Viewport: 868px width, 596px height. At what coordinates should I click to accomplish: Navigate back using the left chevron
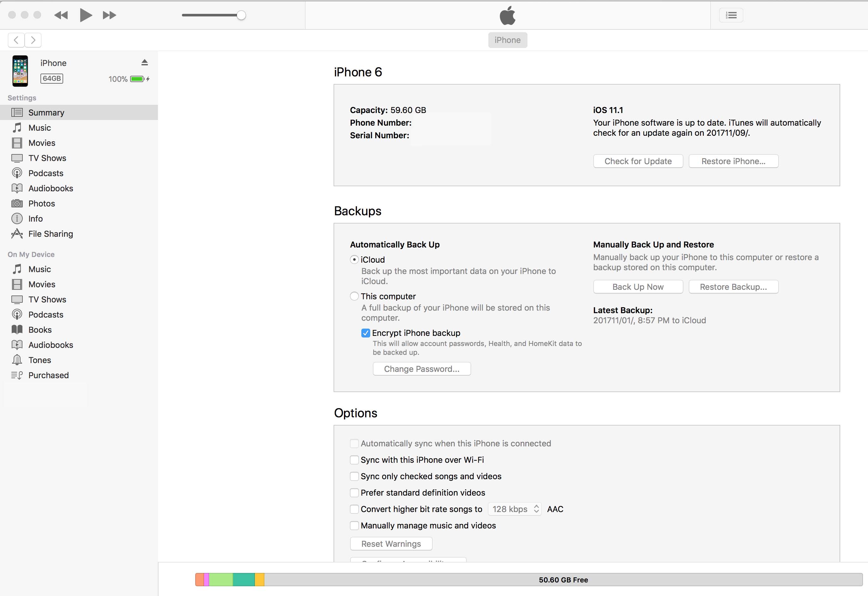tap(16, 40)
